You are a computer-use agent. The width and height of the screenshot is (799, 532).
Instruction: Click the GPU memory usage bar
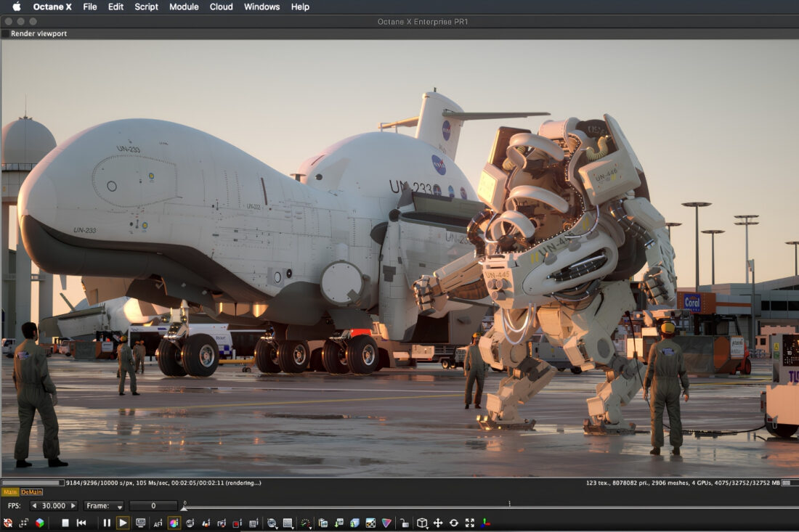(789, 483)
